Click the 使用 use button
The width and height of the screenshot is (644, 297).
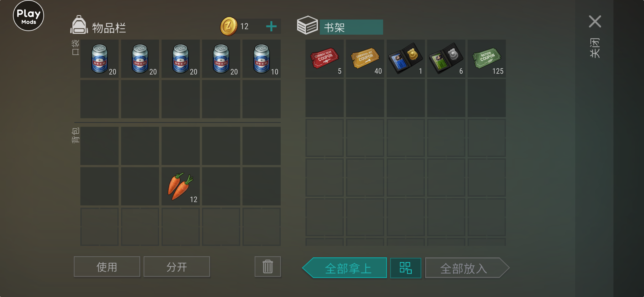pos(107,266)
